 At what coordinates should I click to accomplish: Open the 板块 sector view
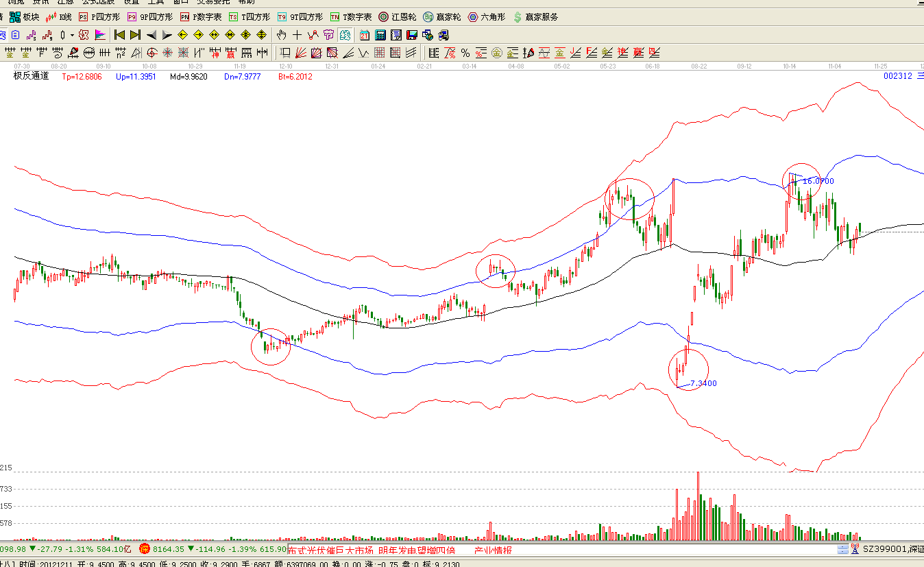(x=25, y=16)
